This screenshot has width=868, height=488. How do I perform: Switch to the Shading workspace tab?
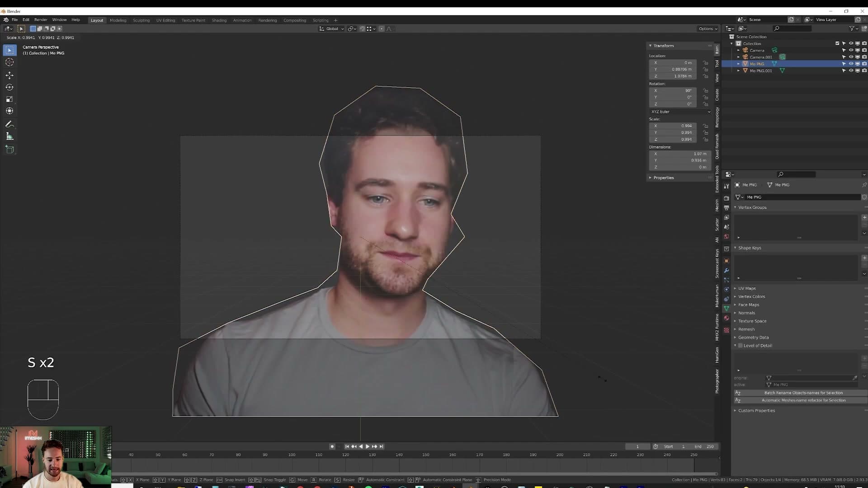click(x=219, y=20)
